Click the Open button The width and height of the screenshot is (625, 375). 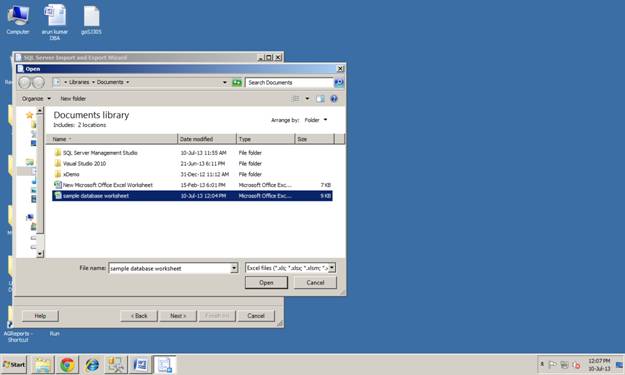[x=266, y=283]
